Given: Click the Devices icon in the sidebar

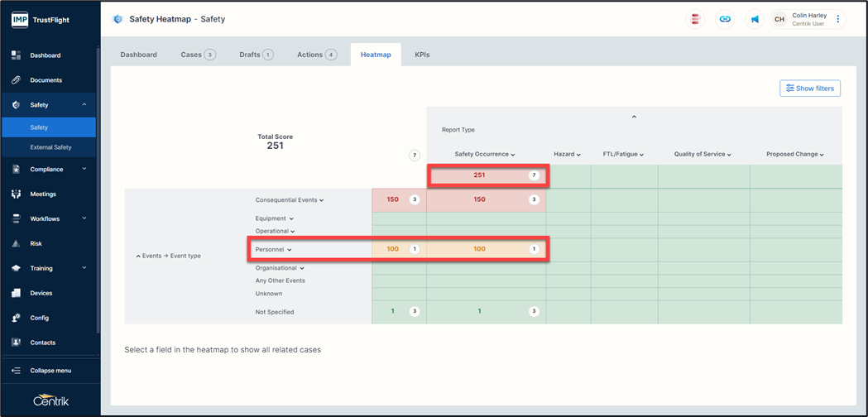Looking at the screenshot, I should (x=16, y=293).
